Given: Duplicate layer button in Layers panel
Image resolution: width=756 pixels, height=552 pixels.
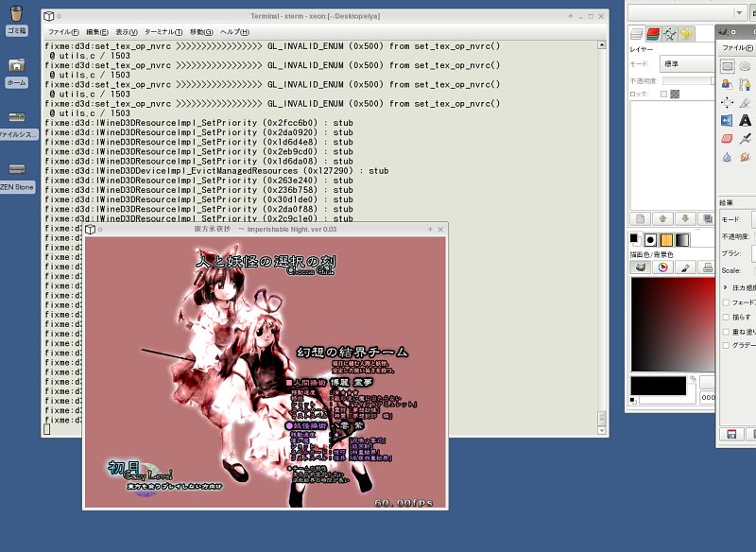Looking at the screenshot, I should [707, 219].
